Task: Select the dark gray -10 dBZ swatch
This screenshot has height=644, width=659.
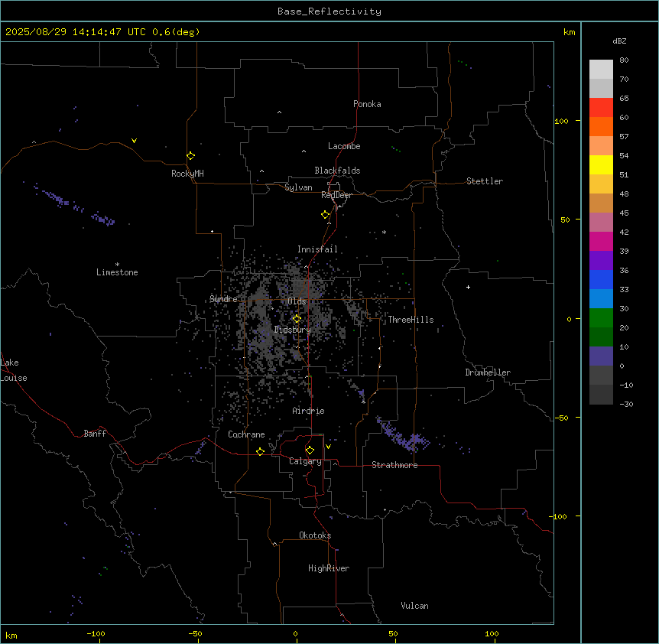Action: click(601, 395)
